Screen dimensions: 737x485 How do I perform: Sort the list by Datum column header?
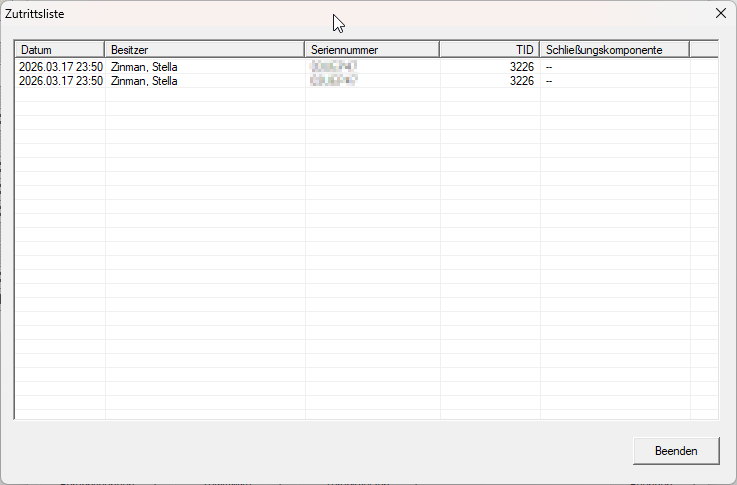pyautogui.click(x=59, y=49)
